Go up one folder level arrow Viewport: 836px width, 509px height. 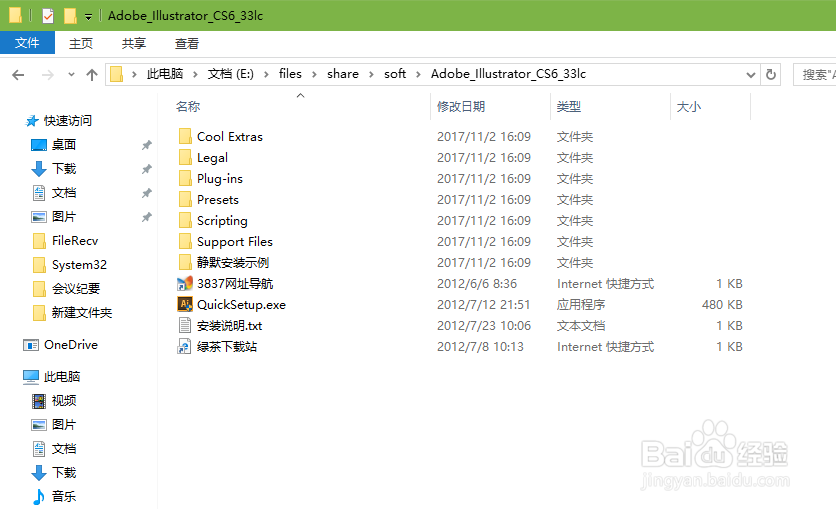point(92,75)
